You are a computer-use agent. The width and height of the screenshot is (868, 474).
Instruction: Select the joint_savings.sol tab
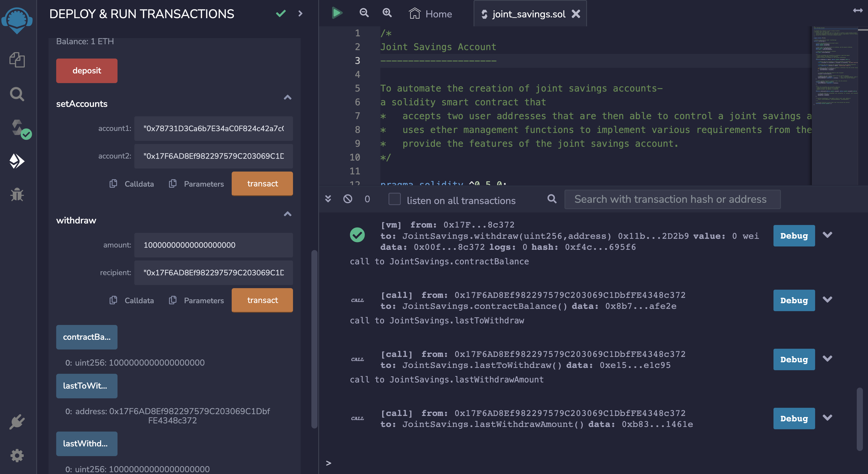coord(528,14)
